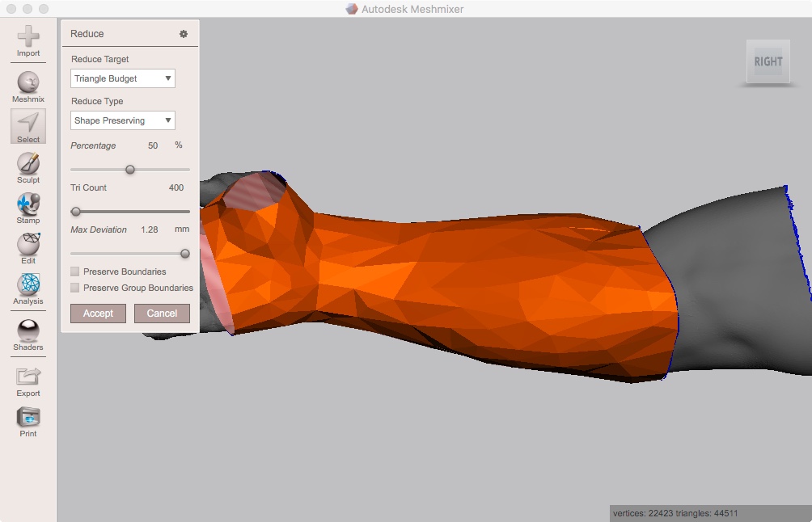The image size is (812, 522).
Task: Cancel the Reduce operation
Action: coord(162,314)
